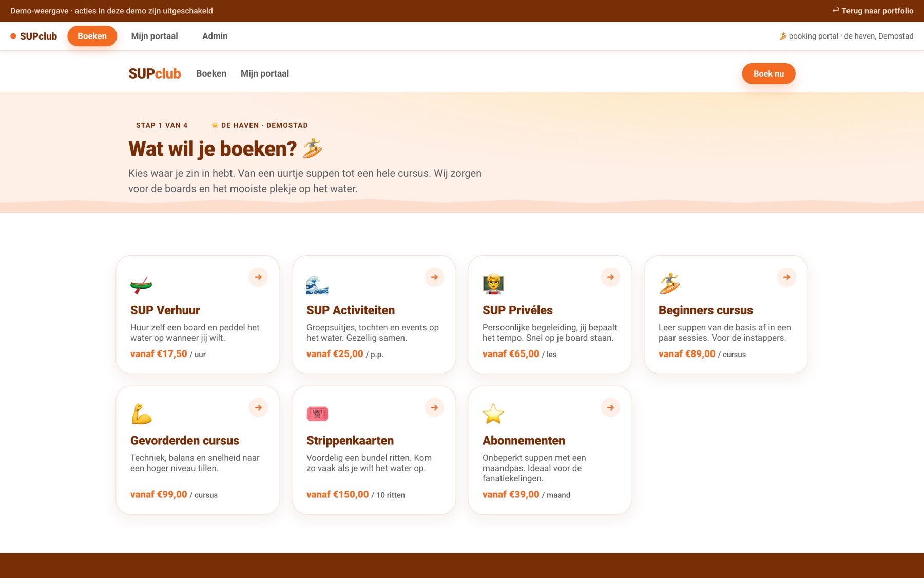The image size is (924, 578).
Task: Click the 'DE HAVEN · DEMOSTAD' label
Action: 264,125
